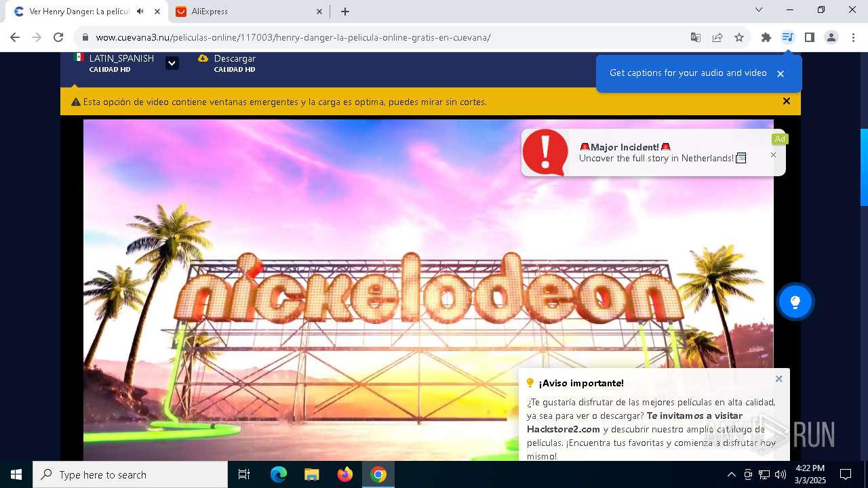Screen dimensions: 868x488
Task: Open a new browser tab
Action: click(345, 12)
